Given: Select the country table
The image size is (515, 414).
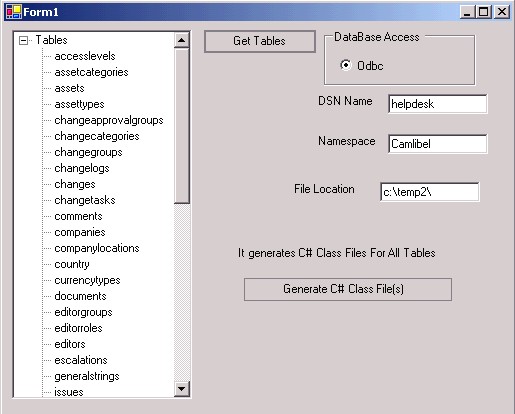Looking at the screenshot, I should 72,264.
